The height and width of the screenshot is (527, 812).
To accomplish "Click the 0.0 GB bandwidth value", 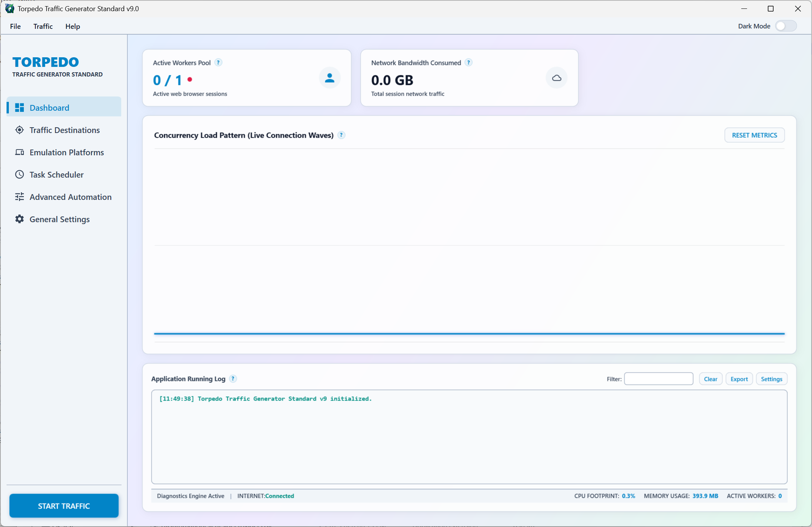I will [x=392, y=80].
